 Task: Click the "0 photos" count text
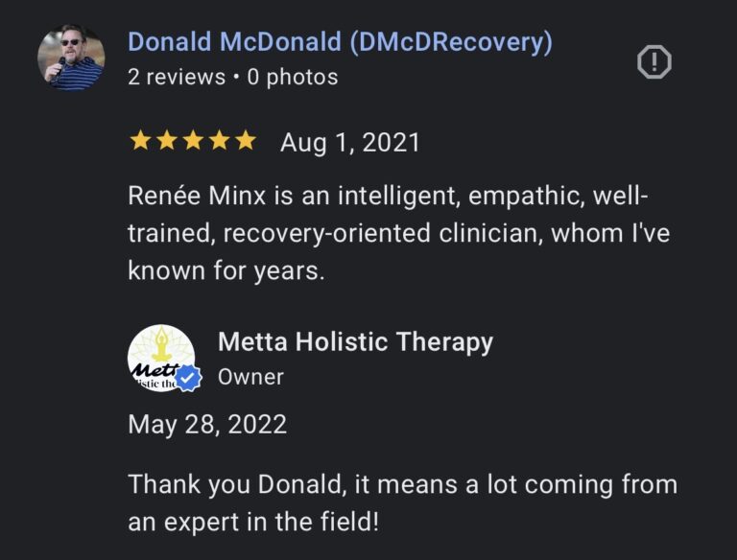pos(293,78)
